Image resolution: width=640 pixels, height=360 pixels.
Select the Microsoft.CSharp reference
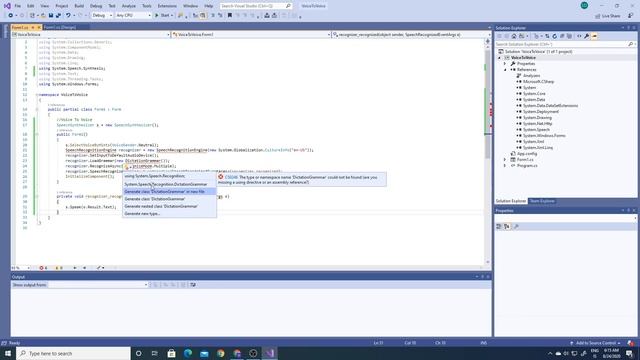pos(538,82)
